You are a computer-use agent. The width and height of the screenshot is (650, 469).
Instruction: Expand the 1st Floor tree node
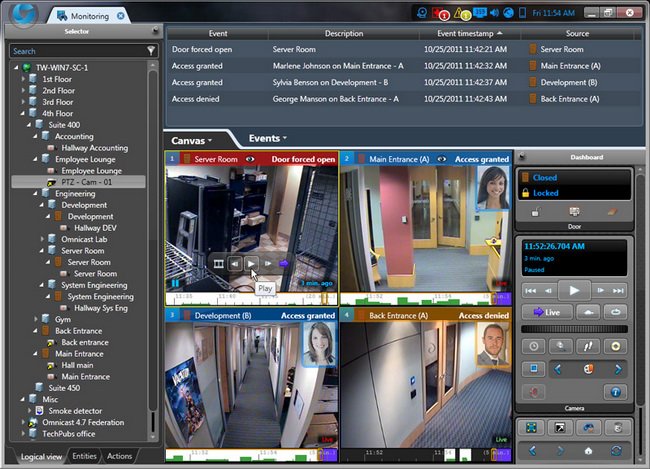[23, 79]
